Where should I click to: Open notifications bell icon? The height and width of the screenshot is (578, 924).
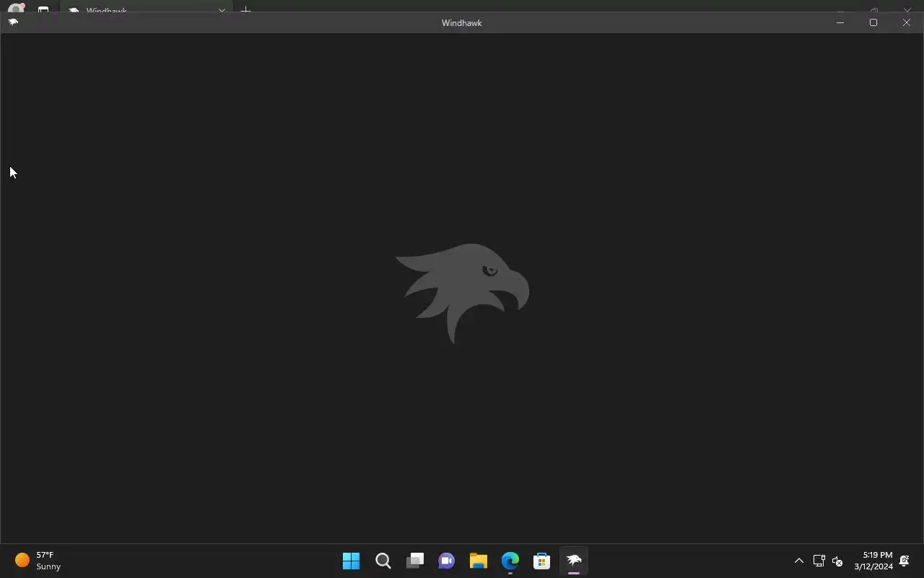[x=904, y=561]
